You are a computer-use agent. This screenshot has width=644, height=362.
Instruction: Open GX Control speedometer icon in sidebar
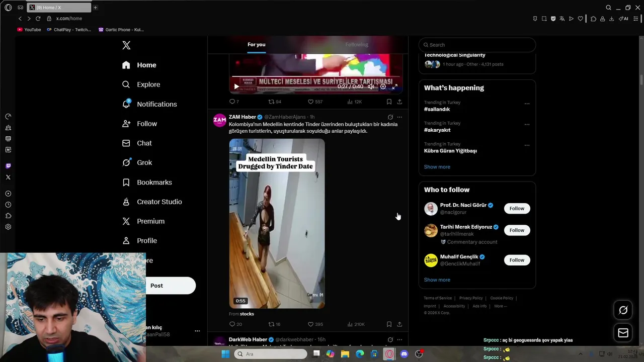point(8,116)
